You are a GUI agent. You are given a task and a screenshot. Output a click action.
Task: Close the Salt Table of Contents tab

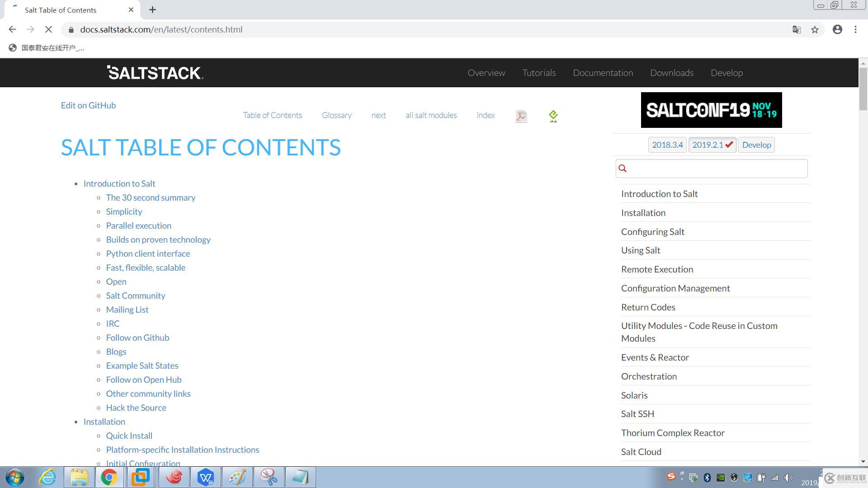click(x=131, y=9)
